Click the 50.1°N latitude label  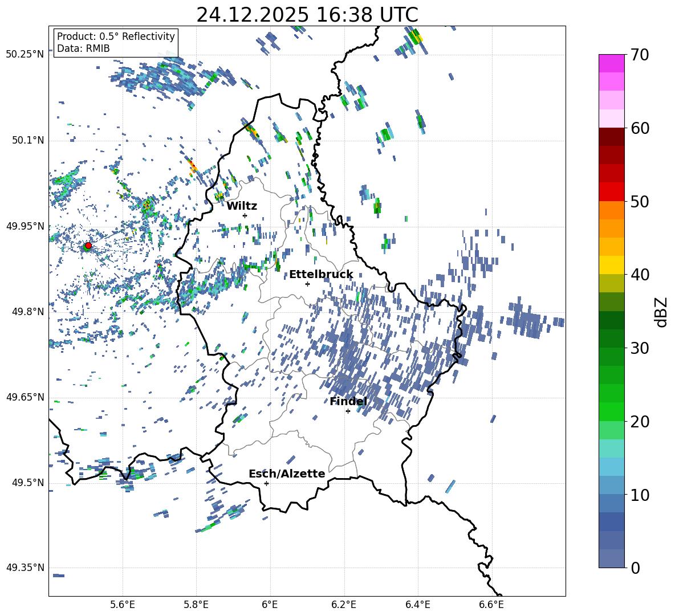click(27, 141)
